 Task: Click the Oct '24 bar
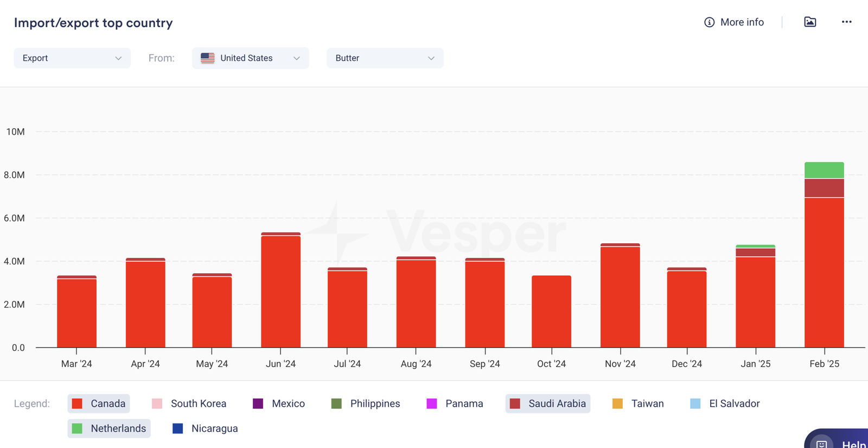(551, 311)
